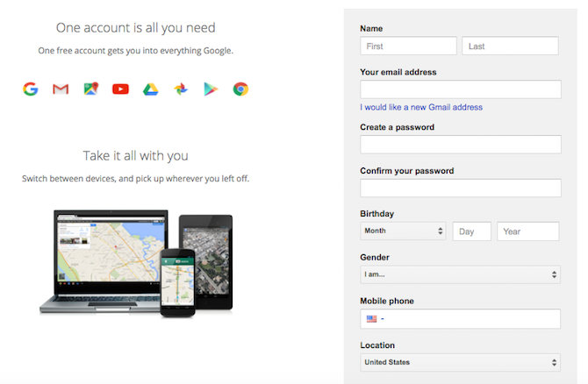This screenshot has height=384, width=588.
Task: Open the Location United States dropdown
Action: [x=460, y=362]
